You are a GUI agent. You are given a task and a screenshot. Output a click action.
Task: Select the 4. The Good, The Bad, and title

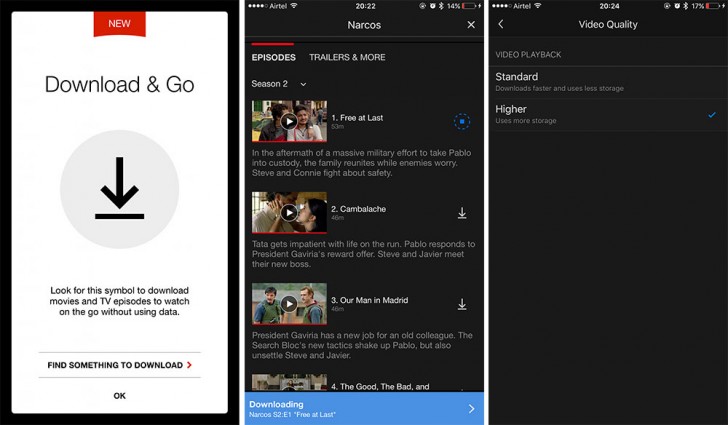click(380, 386)
